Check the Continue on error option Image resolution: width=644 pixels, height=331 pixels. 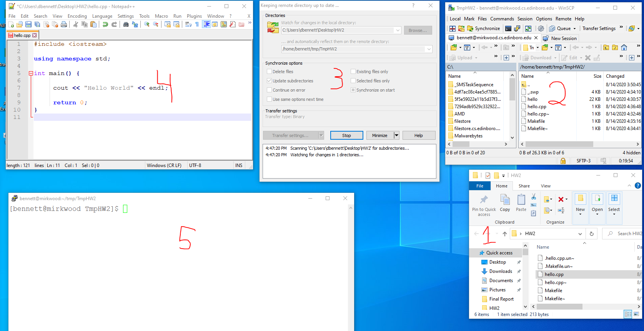tap(269, 90)
